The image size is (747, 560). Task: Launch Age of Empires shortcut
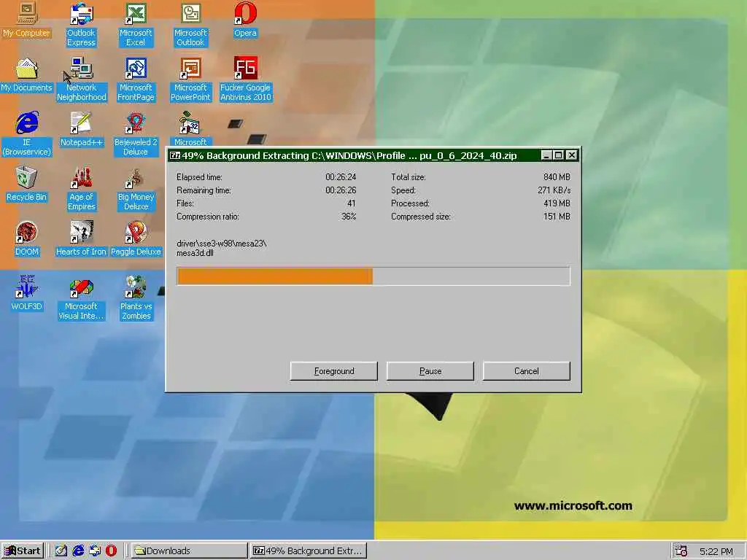click(82, 189)
